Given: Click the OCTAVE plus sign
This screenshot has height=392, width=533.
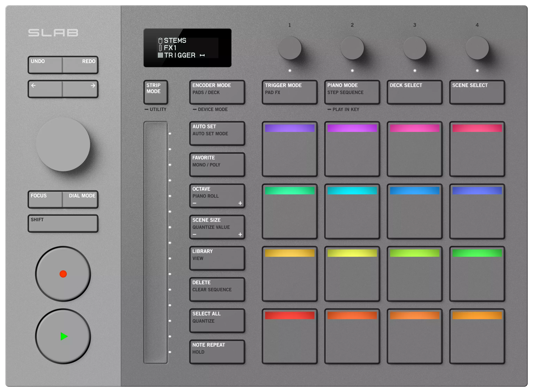Looking at the screenshot, I should coord(240,203).
